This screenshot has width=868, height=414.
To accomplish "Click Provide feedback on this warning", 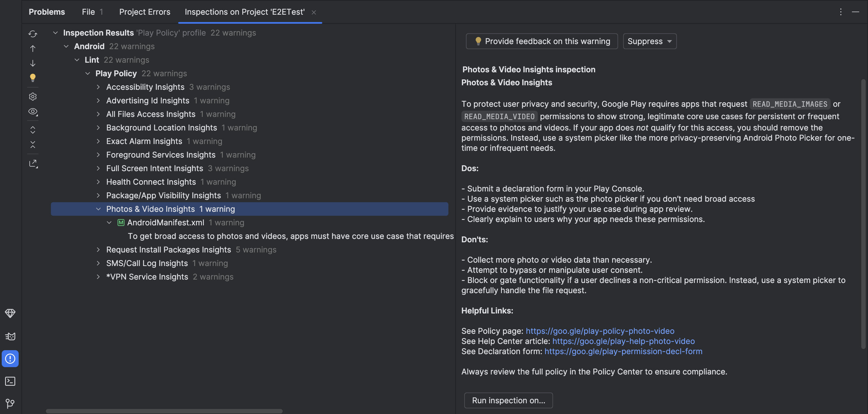I will click(541, 41).
